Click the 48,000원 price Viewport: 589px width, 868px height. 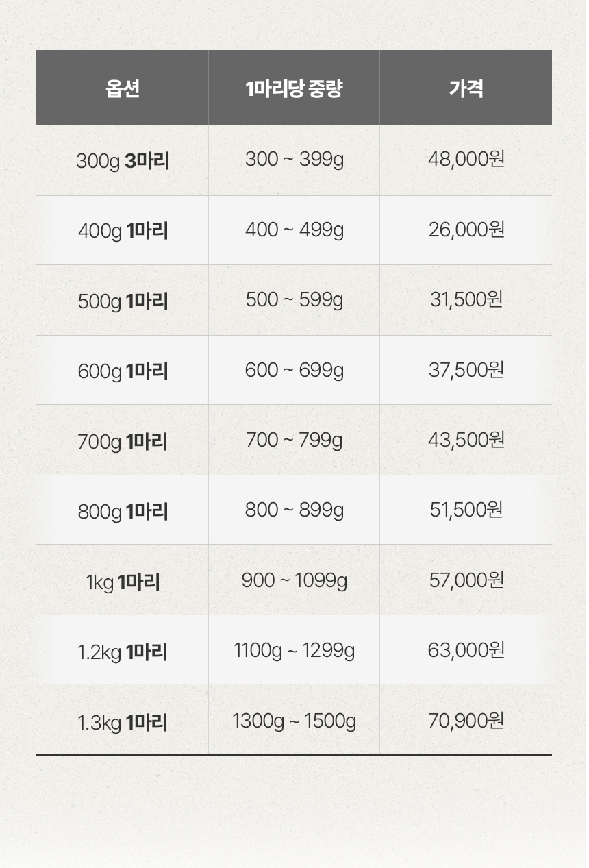point(466,160)
